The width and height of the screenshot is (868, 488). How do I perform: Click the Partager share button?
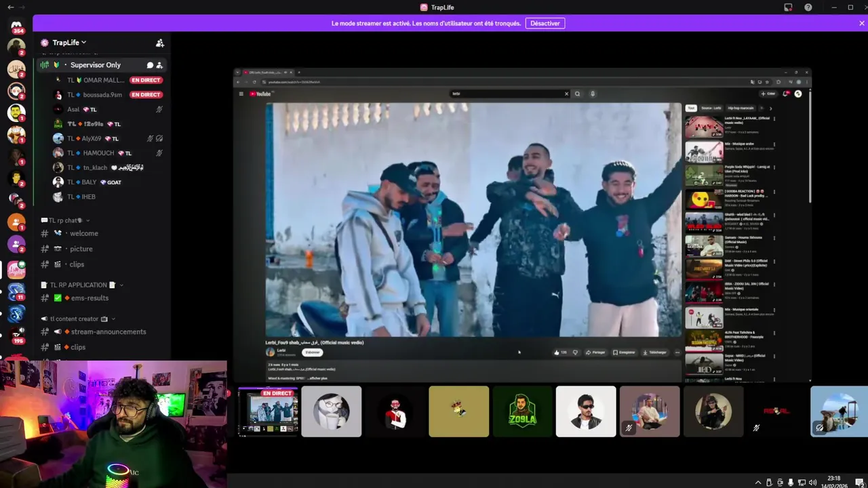(596, 352)
